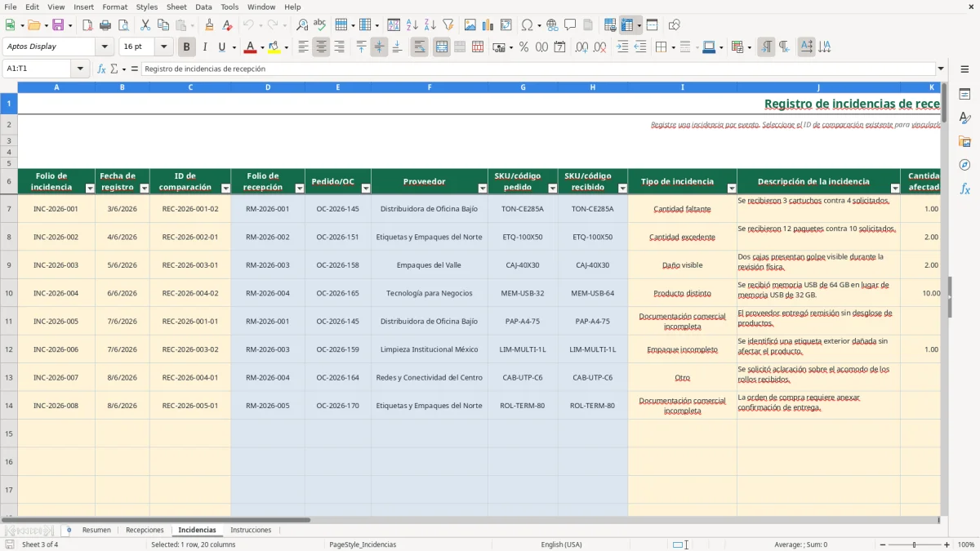Select column F header
Screen dimensions: 980x551
(x=430, y=87)
